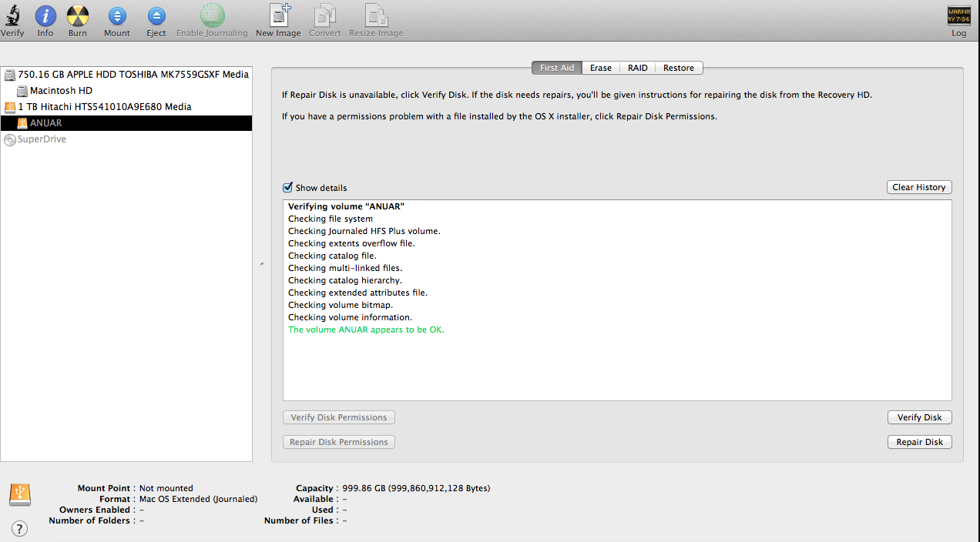
Task: Click the Verify Disk button
Action: (x=920, y=417)
